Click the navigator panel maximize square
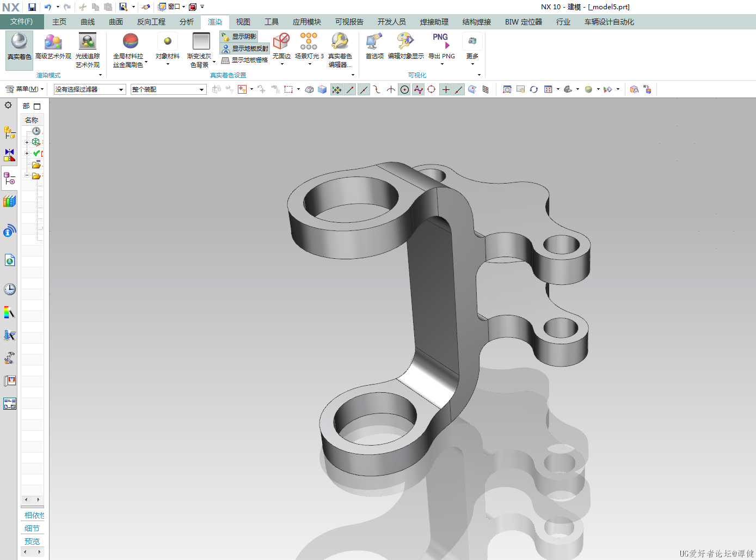 click(37, 106)
